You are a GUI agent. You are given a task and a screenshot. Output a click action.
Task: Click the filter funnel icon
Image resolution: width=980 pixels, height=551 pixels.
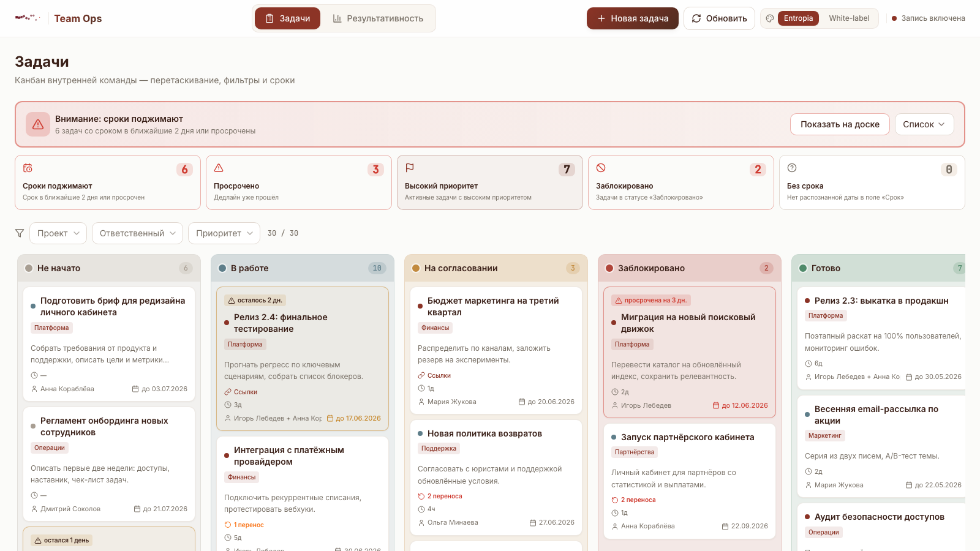(x=20, y=233)
